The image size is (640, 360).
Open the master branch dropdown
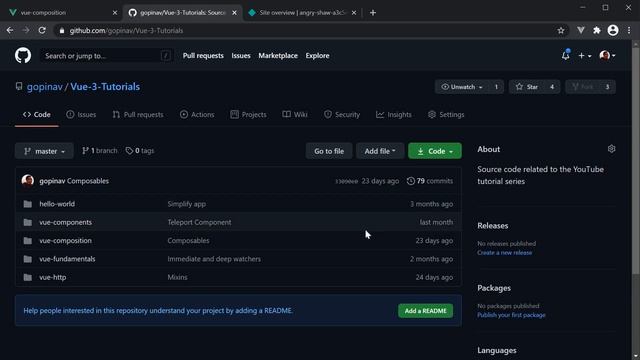(x=44, y=151)
